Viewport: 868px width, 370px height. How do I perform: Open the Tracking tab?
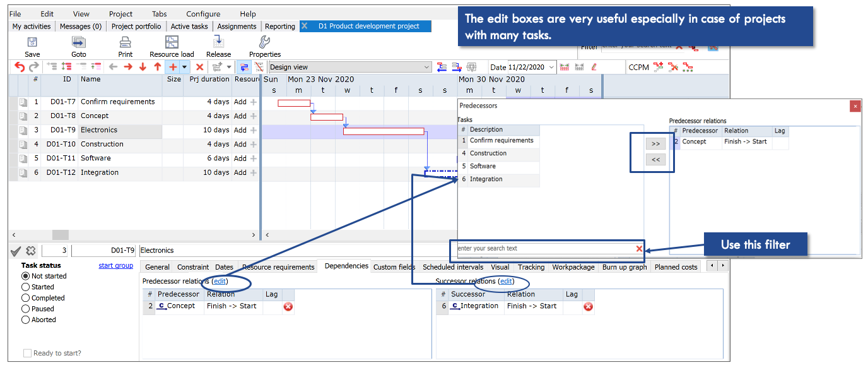tap(531, 267)
